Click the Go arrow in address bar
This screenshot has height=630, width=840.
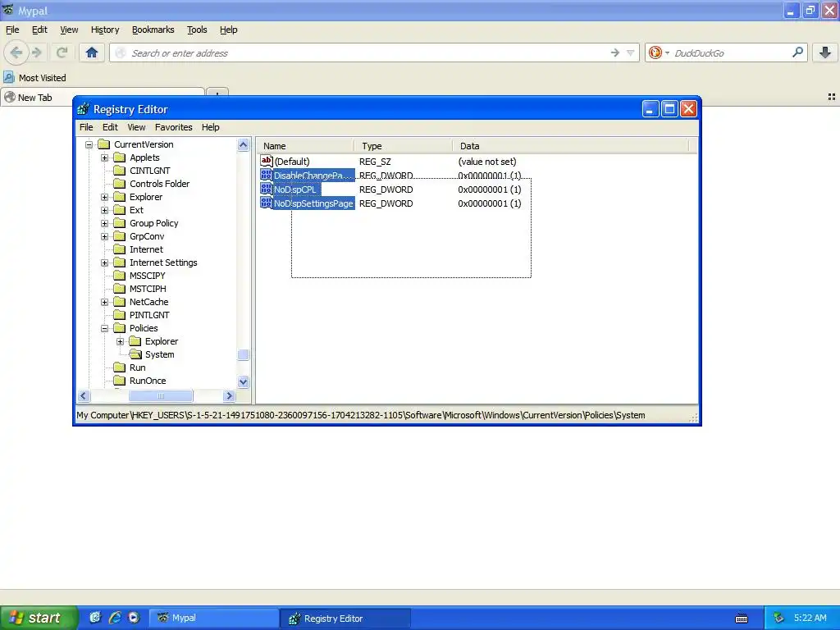614,52
